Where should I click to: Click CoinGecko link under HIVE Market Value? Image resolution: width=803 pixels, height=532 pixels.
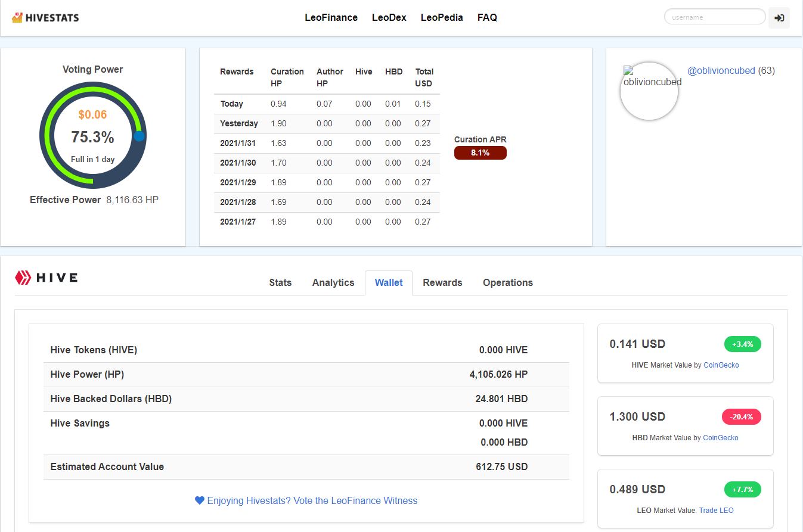click(721, 365)
